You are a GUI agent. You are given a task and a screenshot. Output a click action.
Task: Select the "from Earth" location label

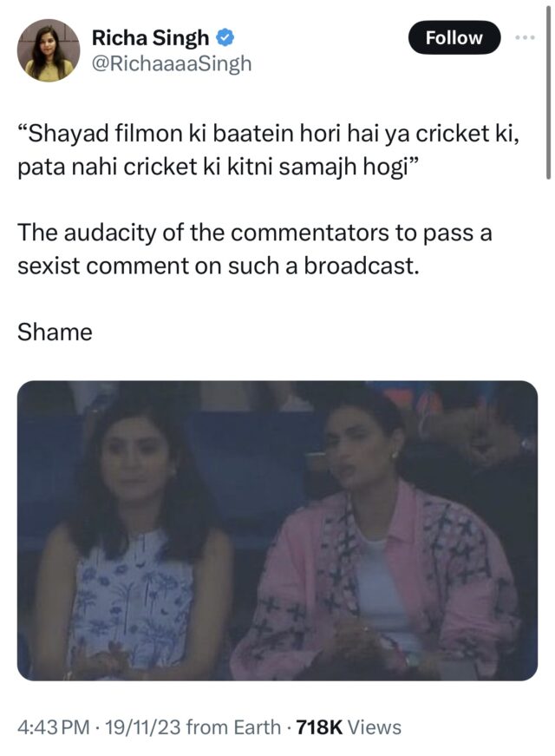233,727
